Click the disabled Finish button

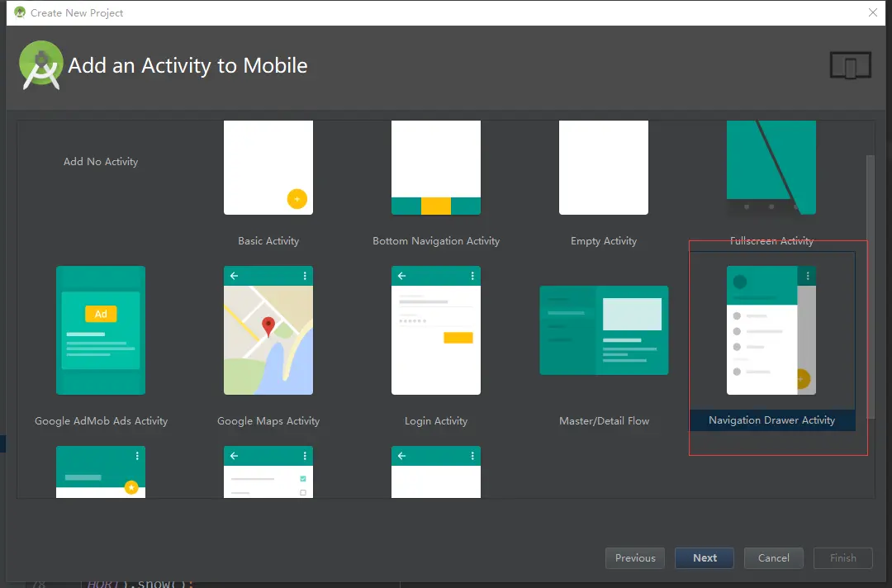tap(842, 557)
